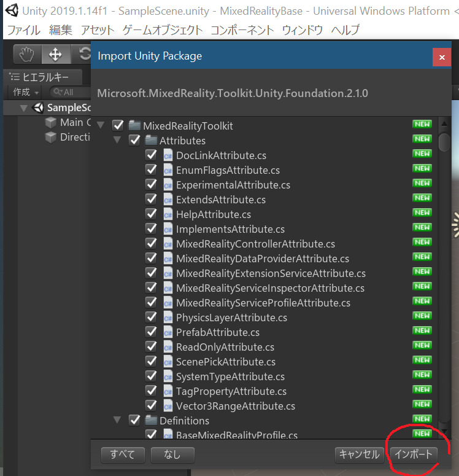Screen dimensions: 459x476
Task: Uncheck the Definitions folder checkbox
Action: 134,420
